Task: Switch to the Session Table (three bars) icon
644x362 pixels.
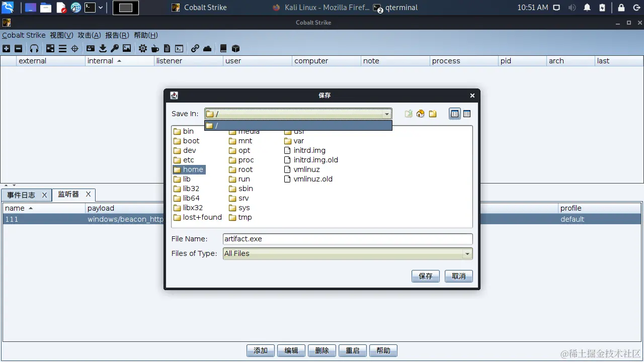Action: (x=62, y=49)
